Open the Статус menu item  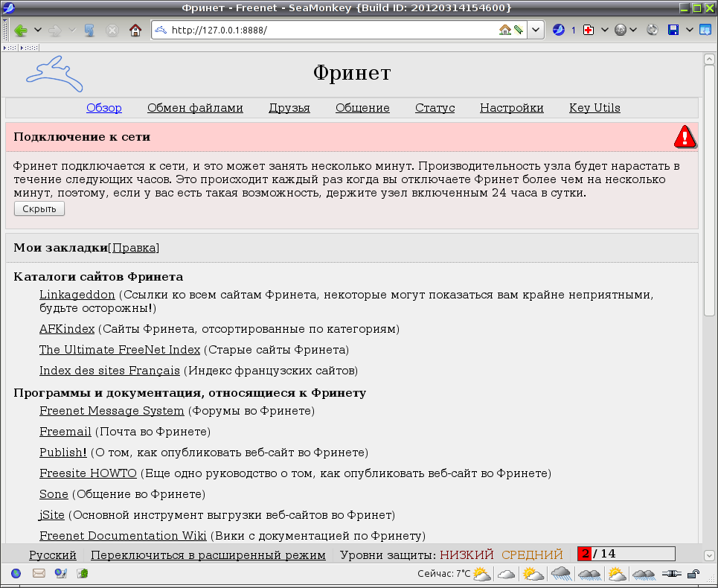coord(435,108)
